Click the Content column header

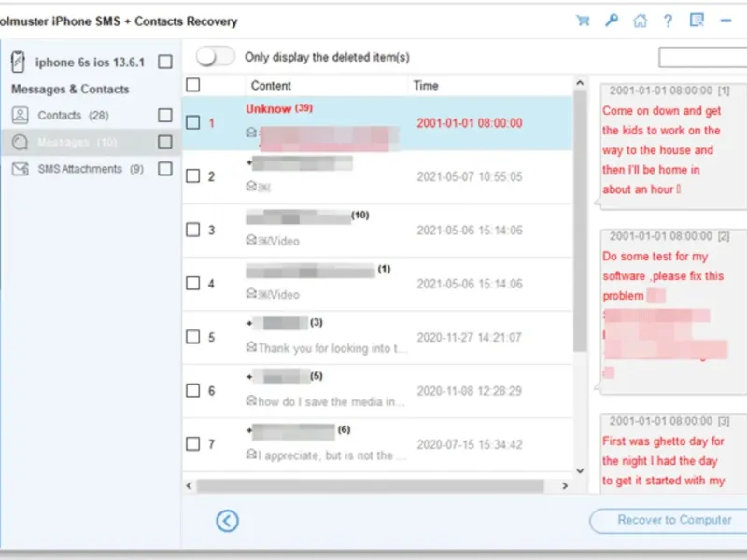click(271, 86)
